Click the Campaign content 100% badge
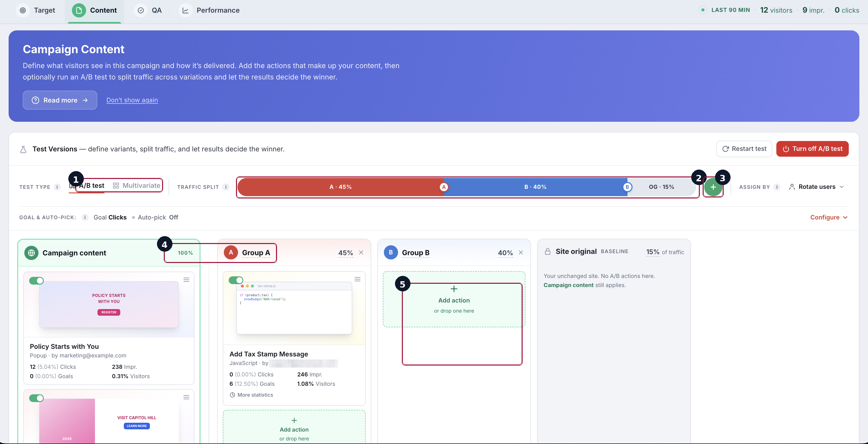 185,253
